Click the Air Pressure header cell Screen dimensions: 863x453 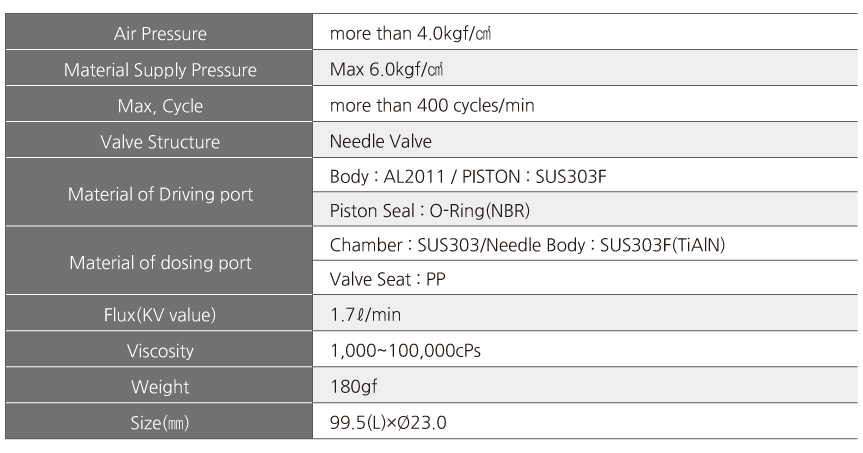159,31
